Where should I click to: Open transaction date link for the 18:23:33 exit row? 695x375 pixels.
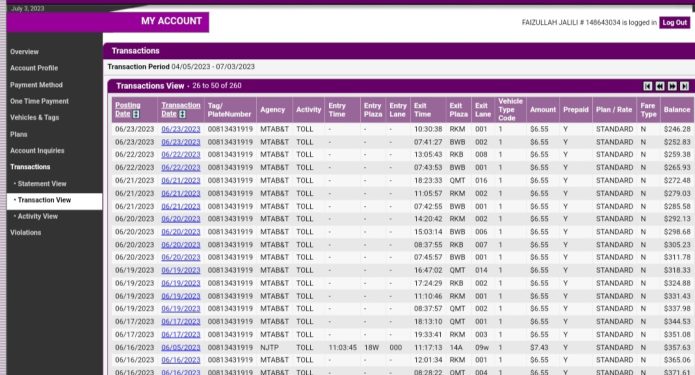181,180
